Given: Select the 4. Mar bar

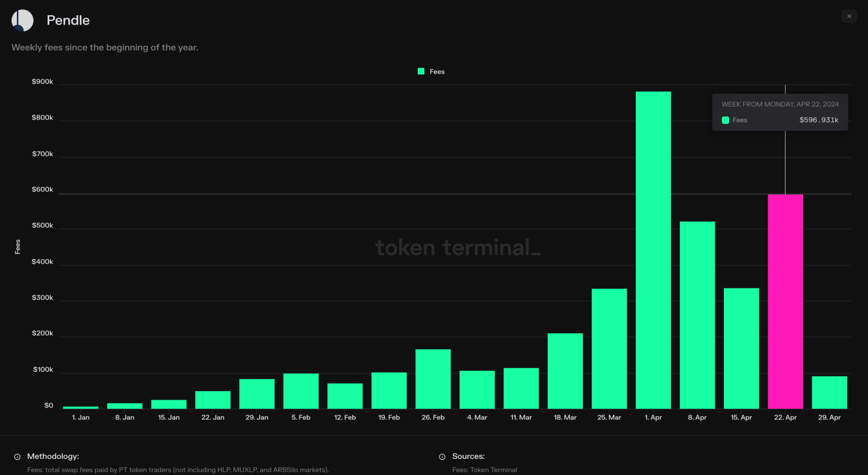Looking at the screenshot, I should pyautogui.click(x=477, y=390).
